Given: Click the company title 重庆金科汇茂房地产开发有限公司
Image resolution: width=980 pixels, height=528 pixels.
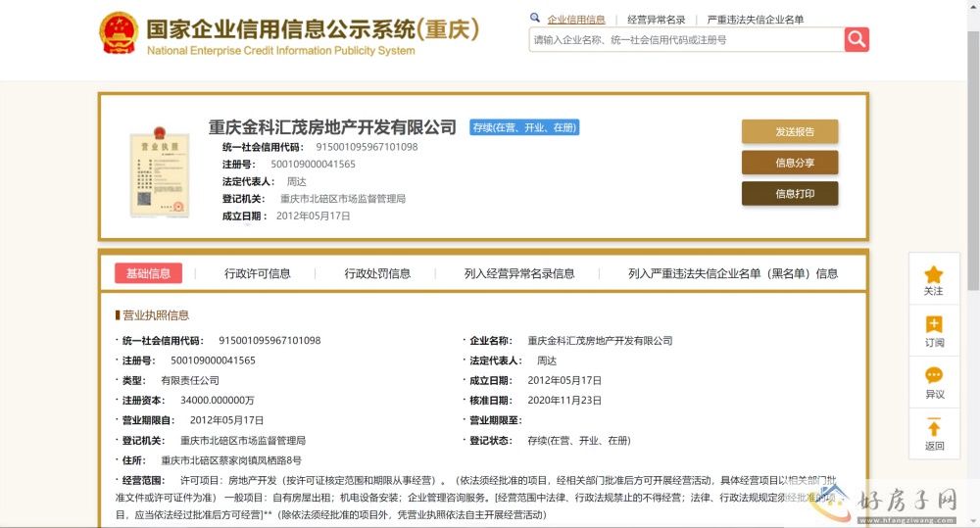Looking at the screenshot, I should 332,127.
